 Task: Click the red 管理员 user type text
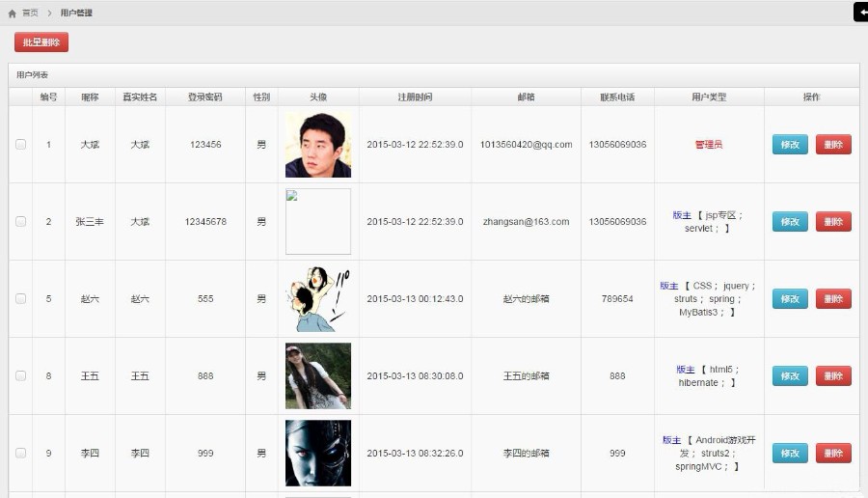click(709, 145)
